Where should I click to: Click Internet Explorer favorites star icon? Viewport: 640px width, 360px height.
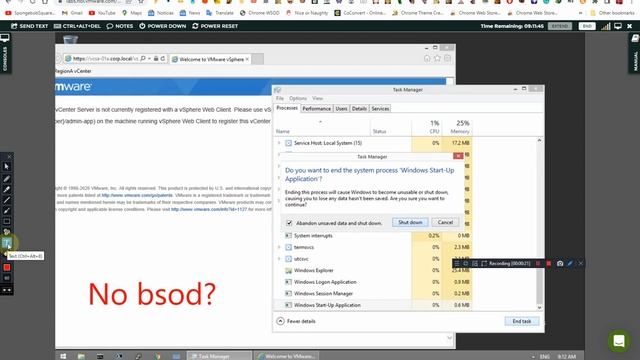click(x=437, y=58)
